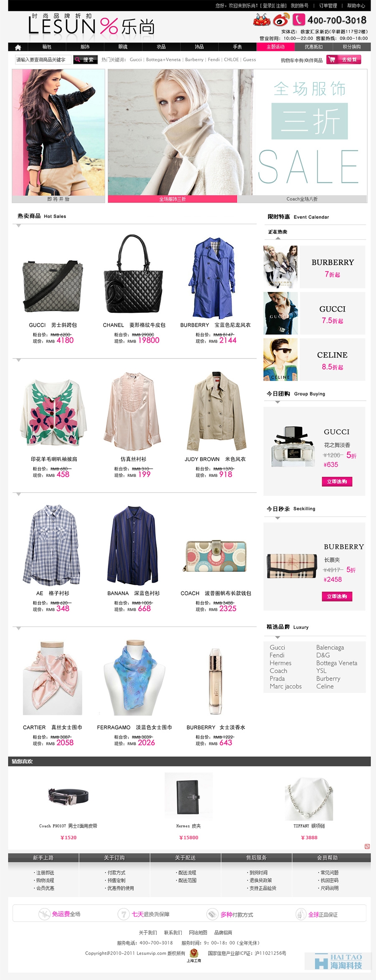Open the CHANEL quilted leather bag thumbnail
The height and width of the screenshot is (980, 376).
tap(133, 274)
